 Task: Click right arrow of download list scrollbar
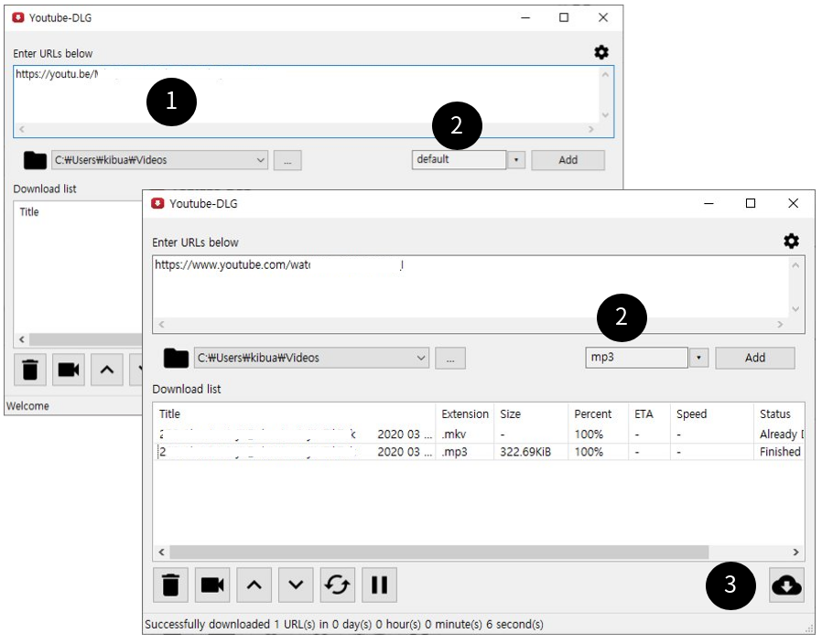click(795, 553)
